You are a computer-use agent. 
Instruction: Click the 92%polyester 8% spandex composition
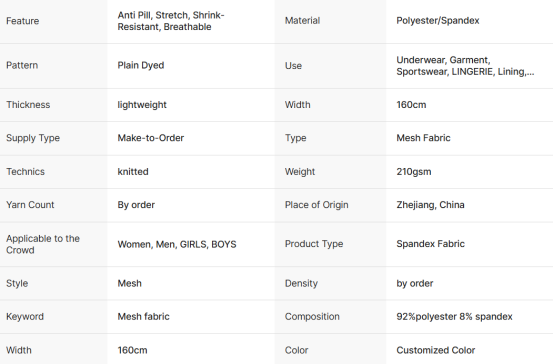(454, 317)
